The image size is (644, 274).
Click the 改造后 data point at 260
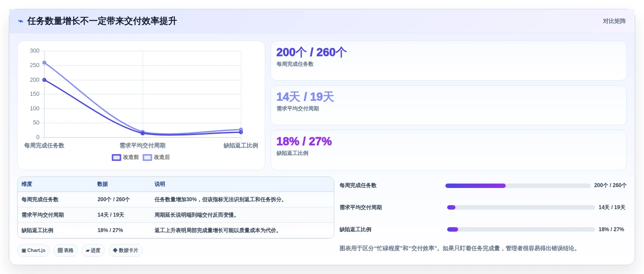click(44, 63)
